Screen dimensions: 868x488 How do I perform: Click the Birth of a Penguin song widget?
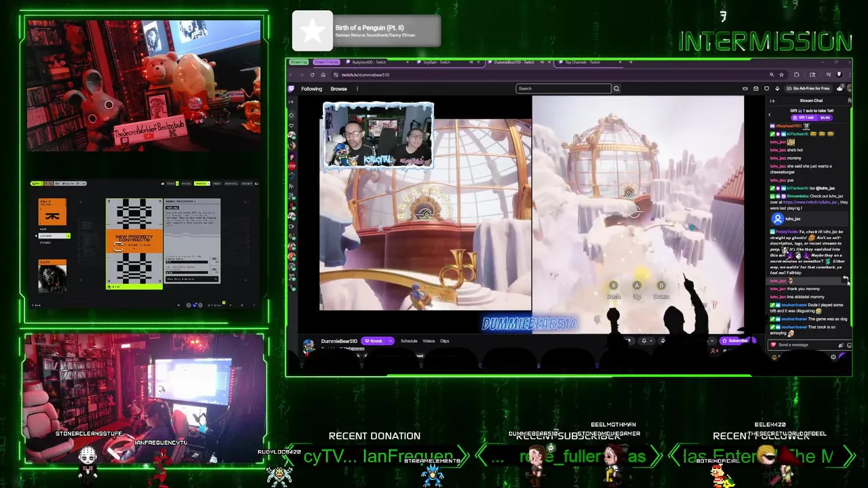tap(366, 31)
